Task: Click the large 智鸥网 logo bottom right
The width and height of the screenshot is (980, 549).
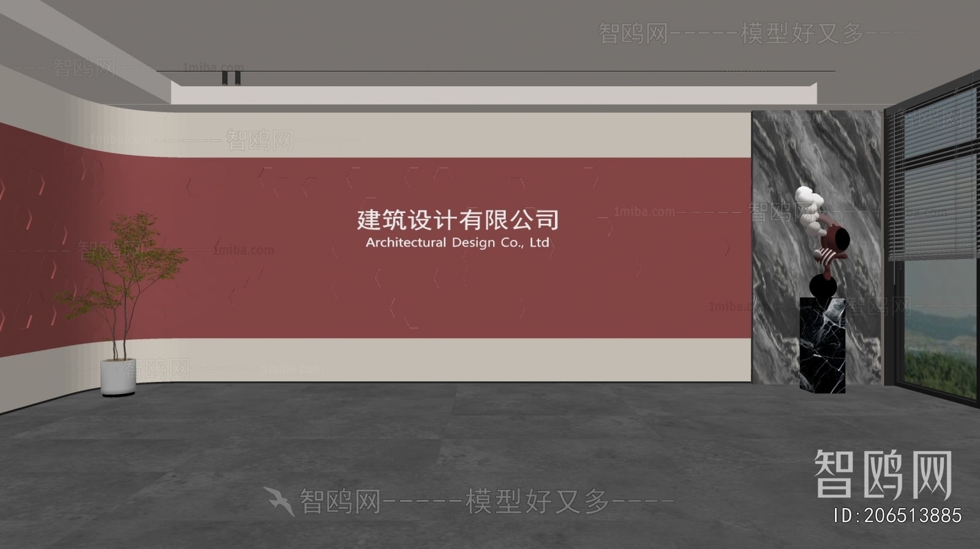Action: pos(883,475)
